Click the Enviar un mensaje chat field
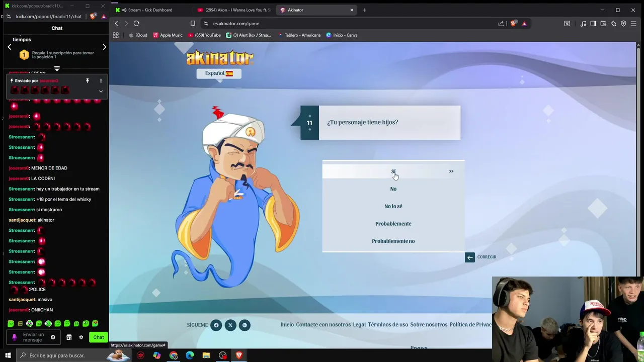644x362 pixels. tap(33, 337)
